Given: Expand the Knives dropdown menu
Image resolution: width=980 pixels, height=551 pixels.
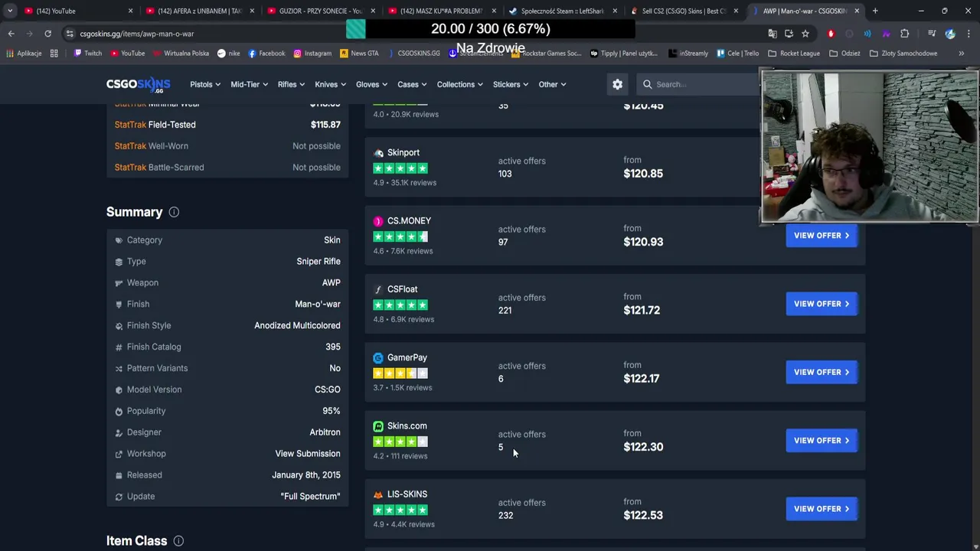Looking at the screenshot, I should [330, 84].
